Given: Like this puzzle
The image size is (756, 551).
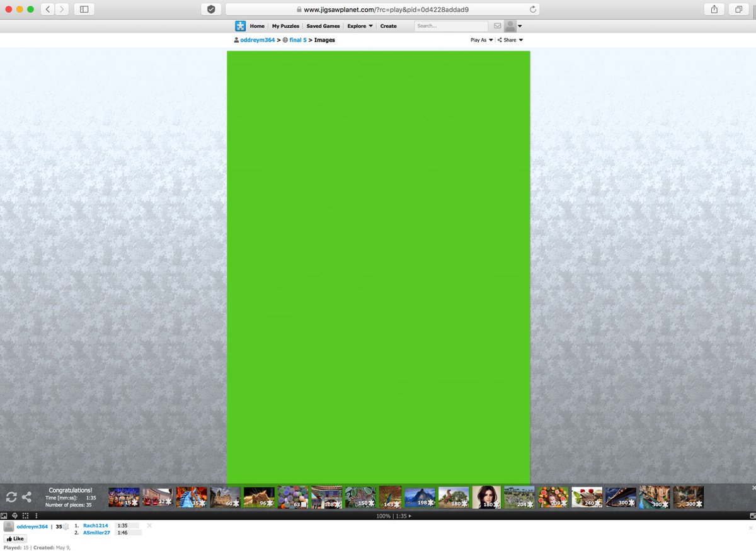Looking at the screenshot, I should point(16,538).
